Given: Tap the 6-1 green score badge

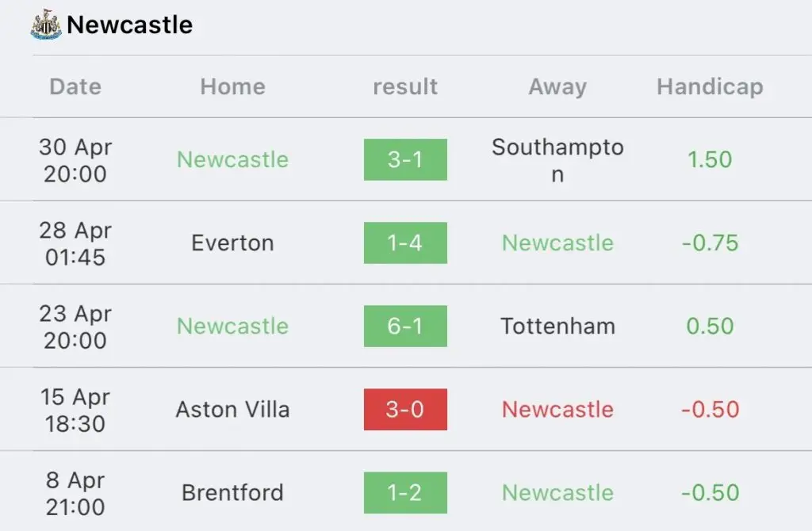Looking at the screenshot, I should (405, 326).
